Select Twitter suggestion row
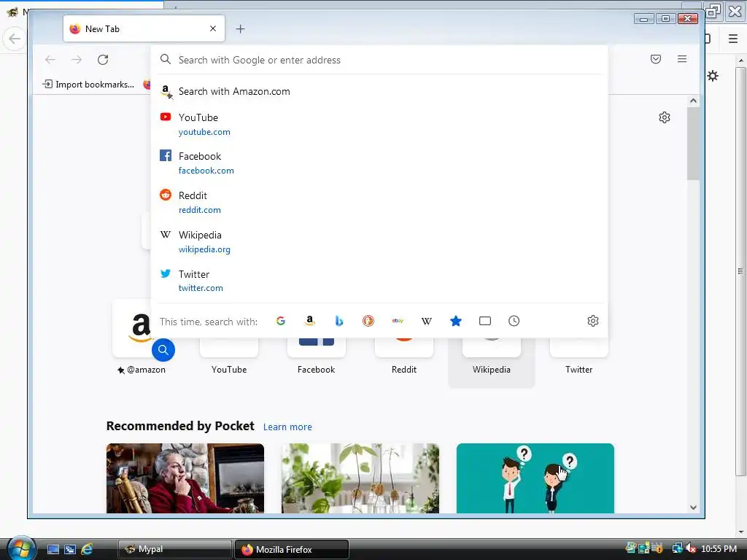This screenshot has height=560, width=747. click(x=379, y=281)
